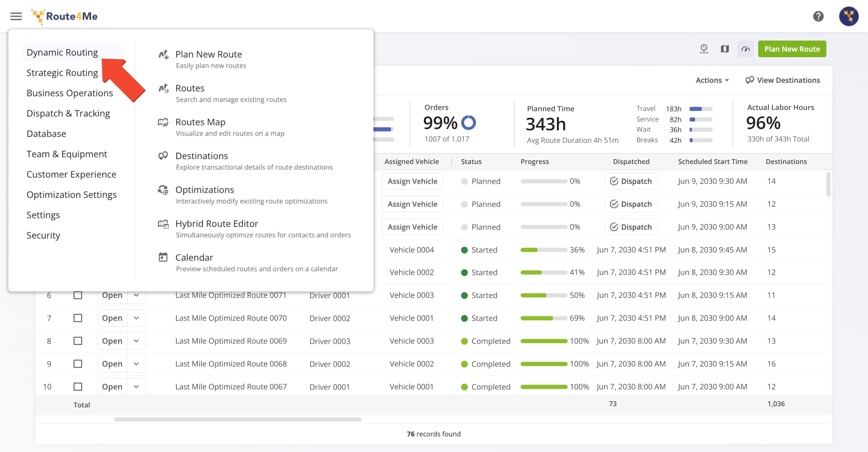Check the checkbox for row 7

[78, 318]
